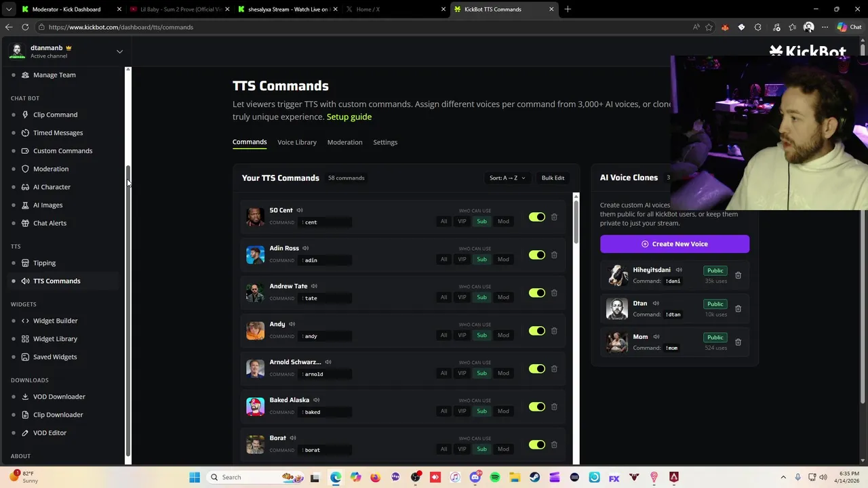The width and height of the screenshot is (868, 488).
Task: Show hidden system tray icons
Action: tap(783, 477)
